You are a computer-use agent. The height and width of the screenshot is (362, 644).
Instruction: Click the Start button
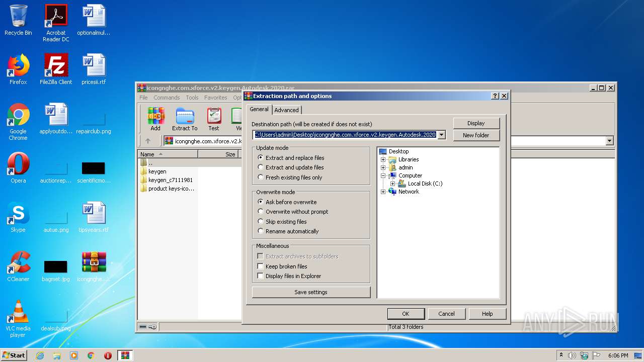pyautogui.click(x=14, y=355)
